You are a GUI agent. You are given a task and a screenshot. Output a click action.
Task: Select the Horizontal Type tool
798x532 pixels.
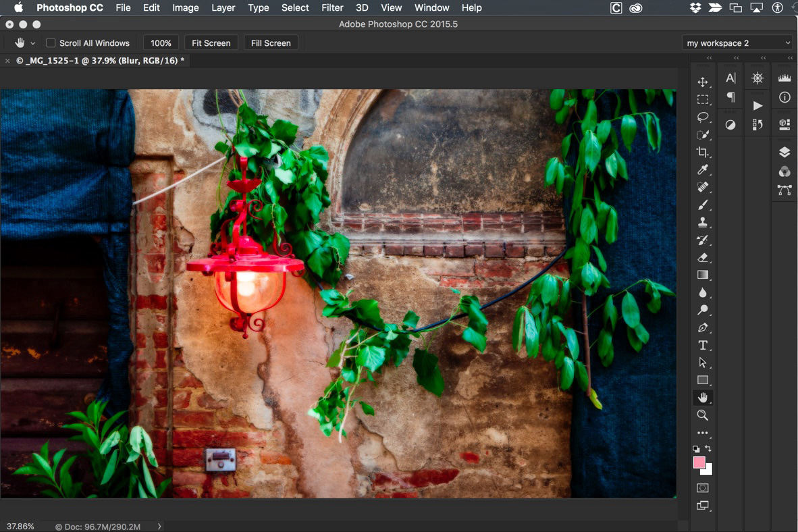703,345
